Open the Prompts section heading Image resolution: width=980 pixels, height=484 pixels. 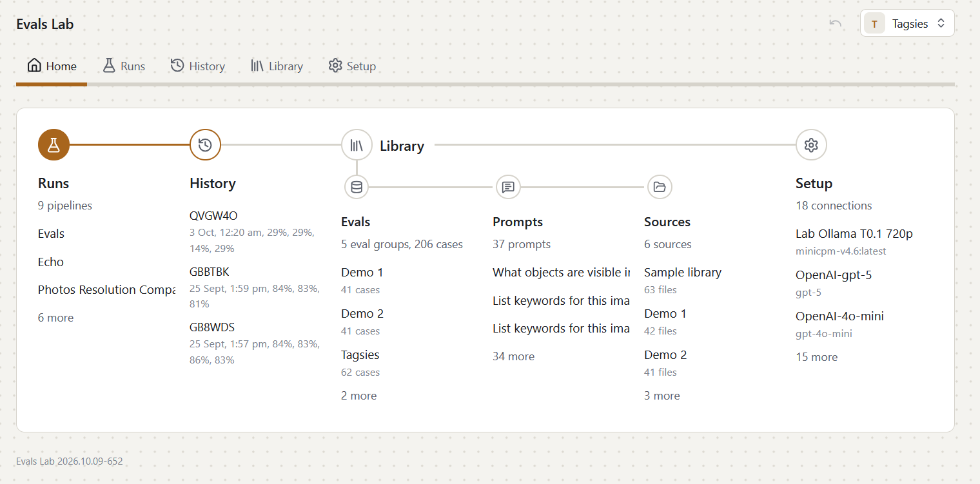click(x=518, y=222)
